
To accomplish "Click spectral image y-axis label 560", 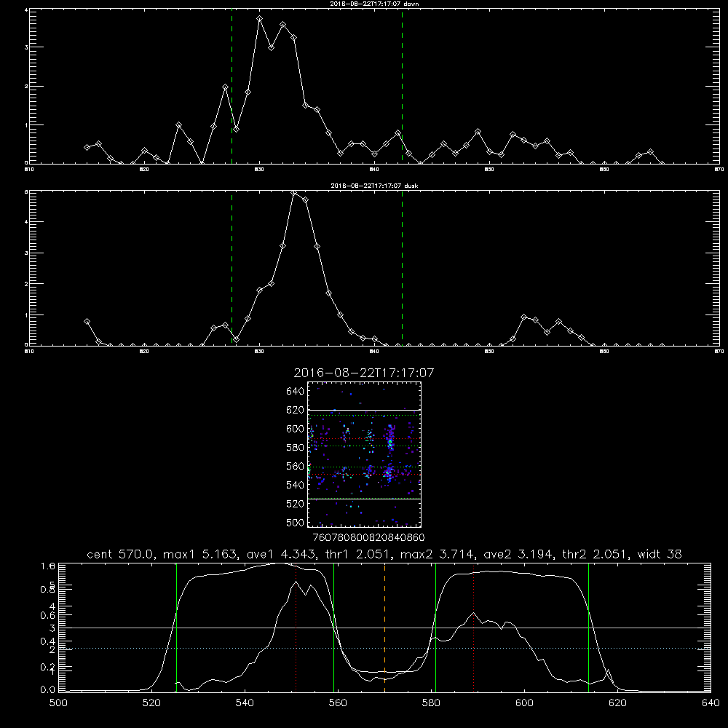I will tap(296, 466).
